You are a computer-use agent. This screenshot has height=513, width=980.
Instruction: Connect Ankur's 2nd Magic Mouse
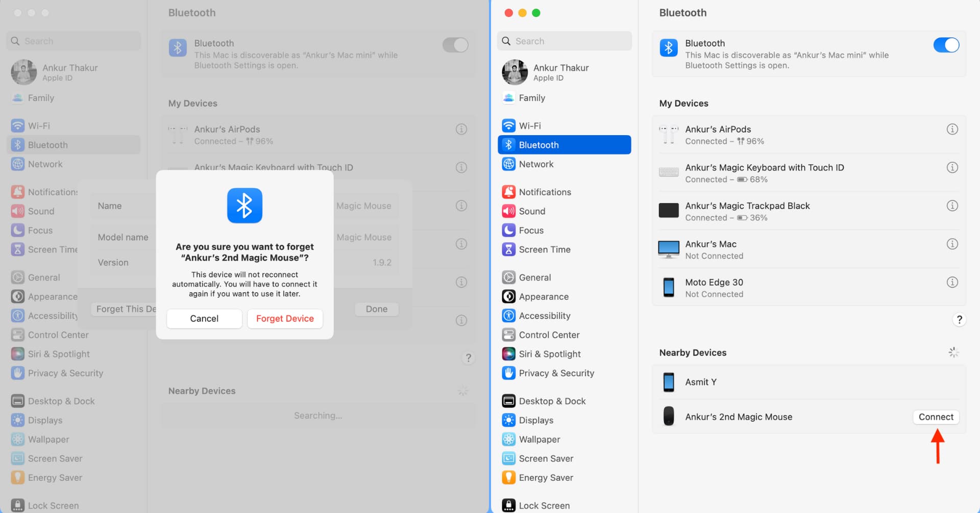coord(936,417)
